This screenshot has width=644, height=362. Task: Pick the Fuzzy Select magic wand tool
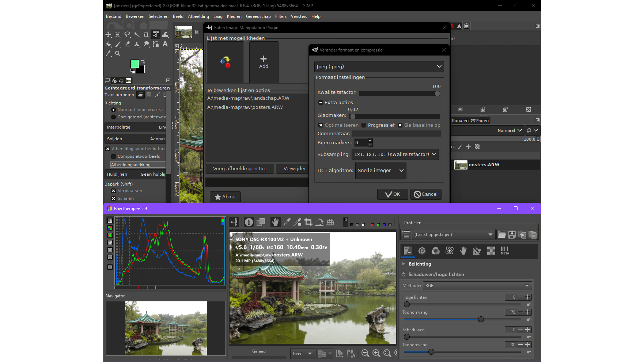click(x=137, y=35)
